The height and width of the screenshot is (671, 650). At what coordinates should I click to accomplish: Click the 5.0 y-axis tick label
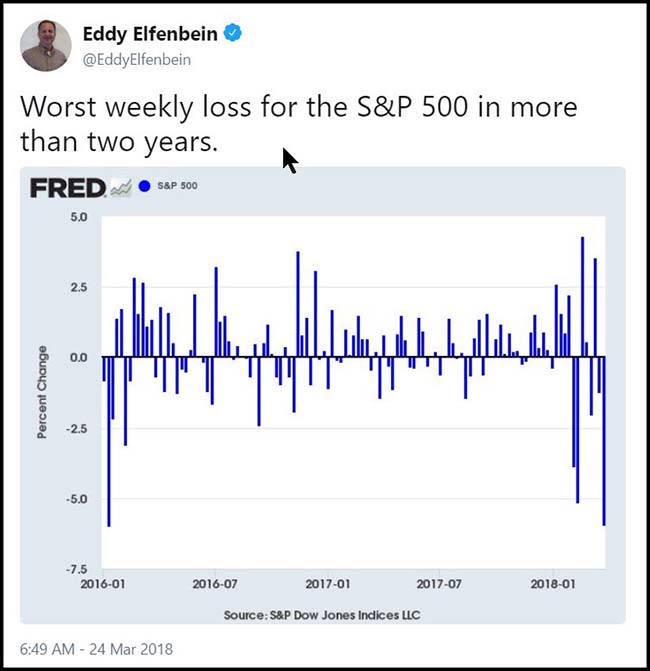(78, 217)
